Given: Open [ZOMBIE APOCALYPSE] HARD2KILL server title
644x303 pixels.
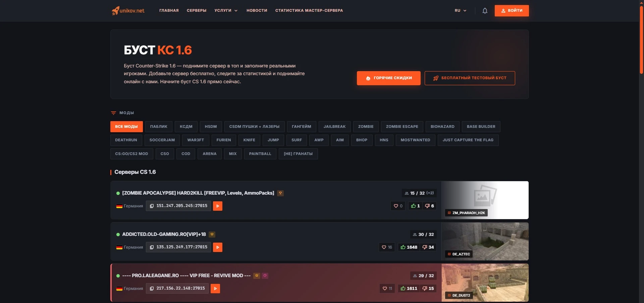Looking at the screenshot, I should [198, 193].
